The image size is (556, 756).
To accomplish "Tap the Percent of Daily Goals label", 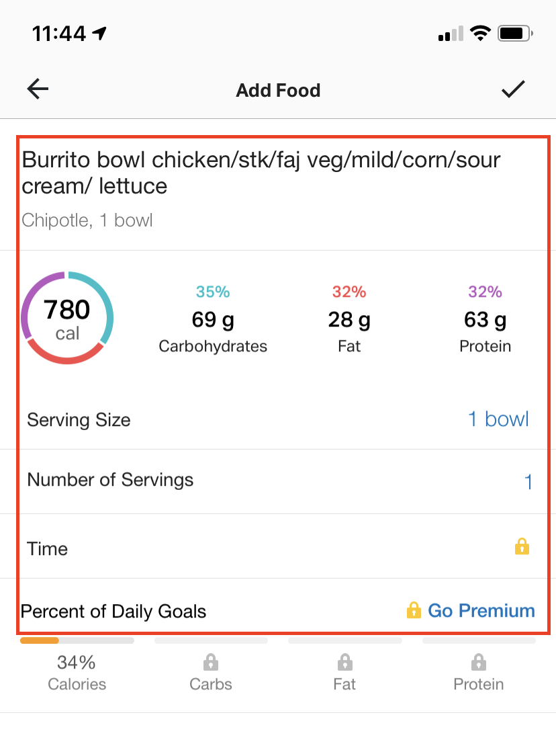I will (x=113, y=612).
